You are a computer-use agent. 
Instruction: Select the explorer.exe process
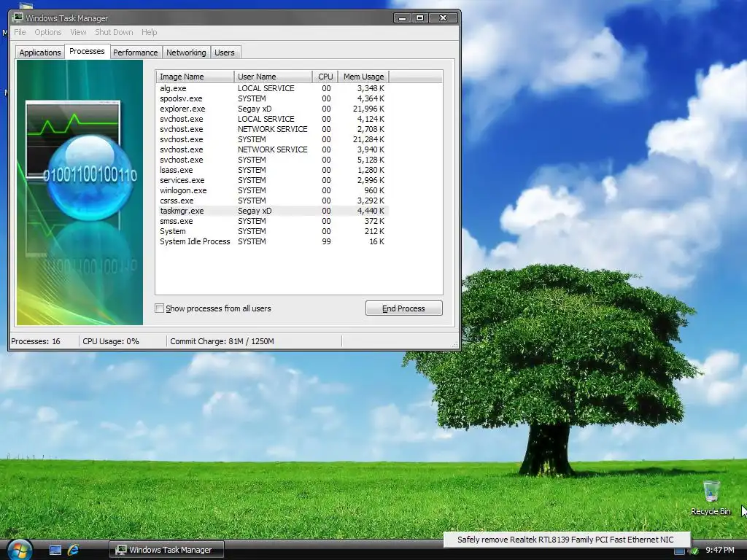(273, 109)
